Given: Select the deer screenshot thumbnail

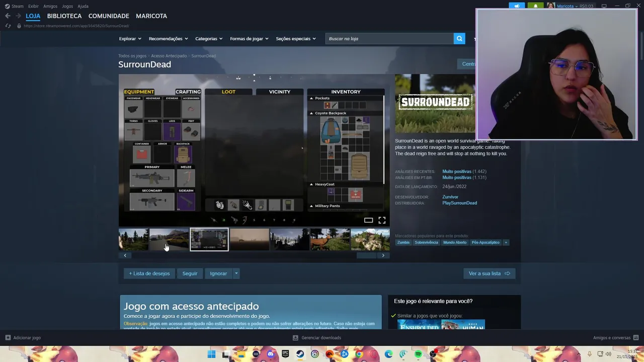Looking at the screenshot, I should coord(330,239).
